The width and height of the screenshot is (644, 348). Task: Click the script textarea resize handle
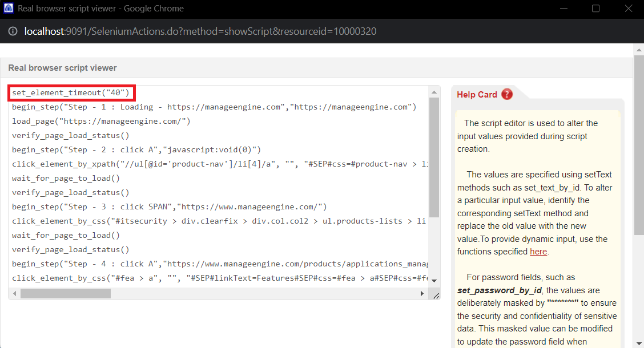(435, 294)
